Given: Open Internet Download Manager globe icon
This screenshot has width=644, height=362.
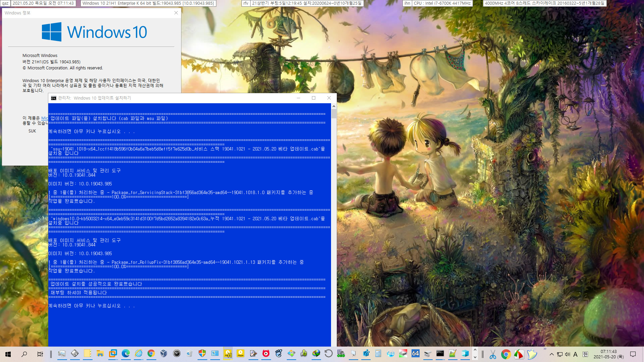Looking at the screenshot, I should click(316, 354).
